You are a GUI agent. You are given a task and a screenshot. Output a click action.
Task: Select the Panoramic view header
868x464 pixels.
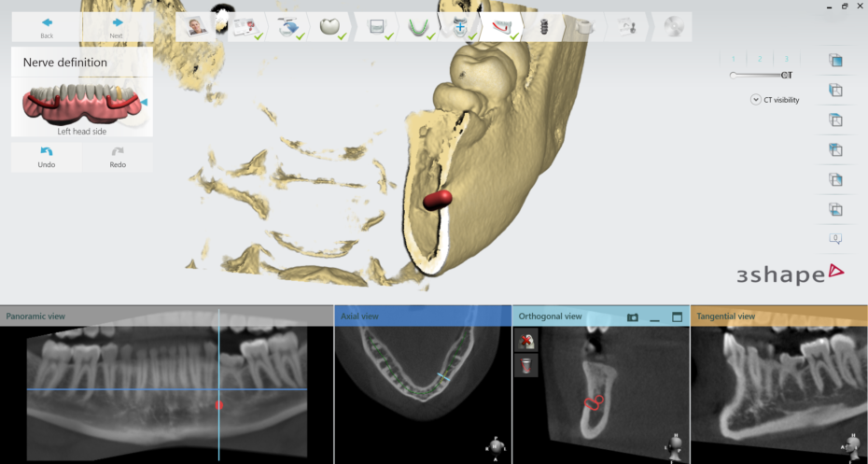coord(35,316)
